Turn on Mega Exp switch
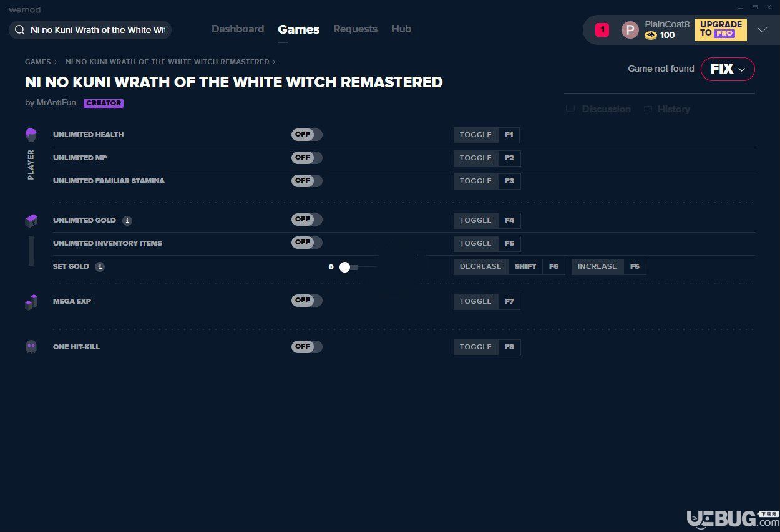 tap(307, 301)
